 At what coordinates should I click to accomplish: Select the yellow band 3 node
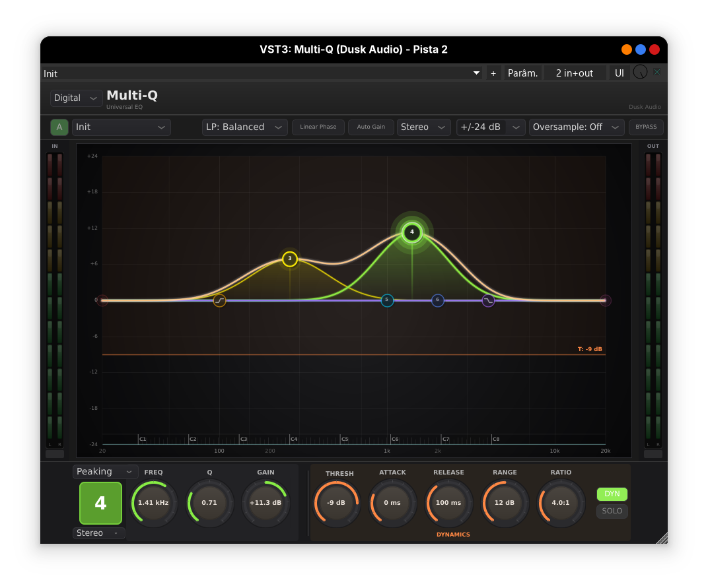pyautogui.click(x=289, y=259)
